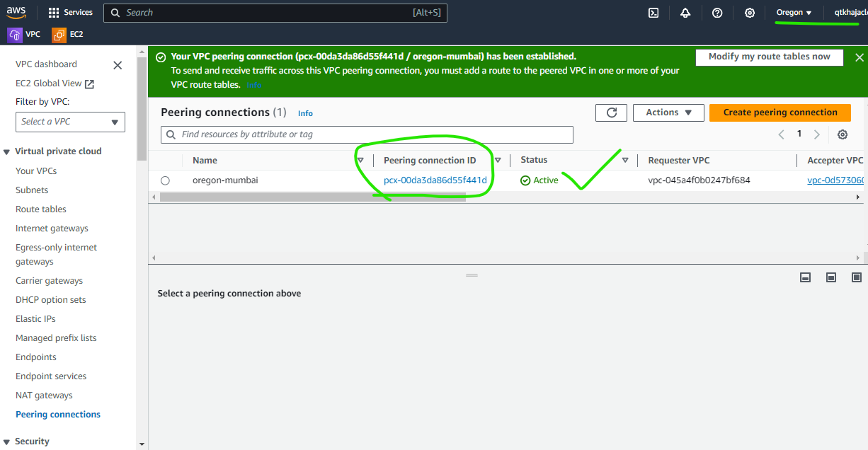The image size is (868, 450).
Task: Go to the previous results page
Action: coord(781,134)
